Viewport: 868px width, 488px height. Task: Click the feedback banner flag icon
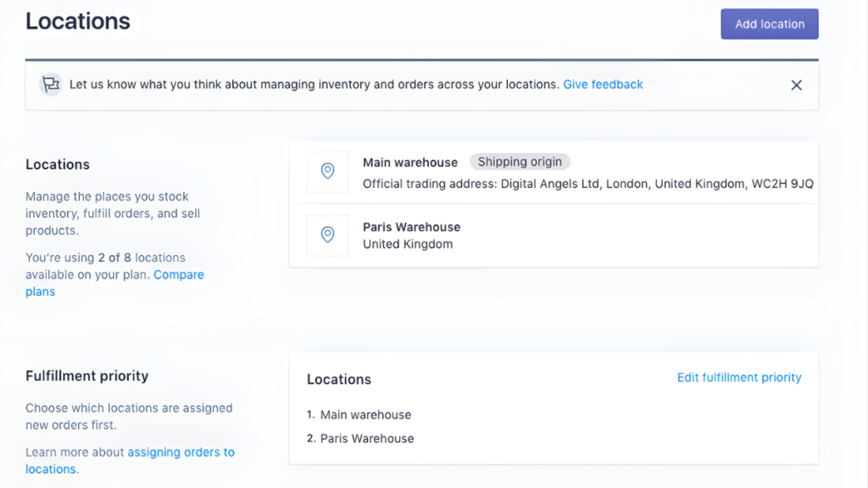[50, 85]
